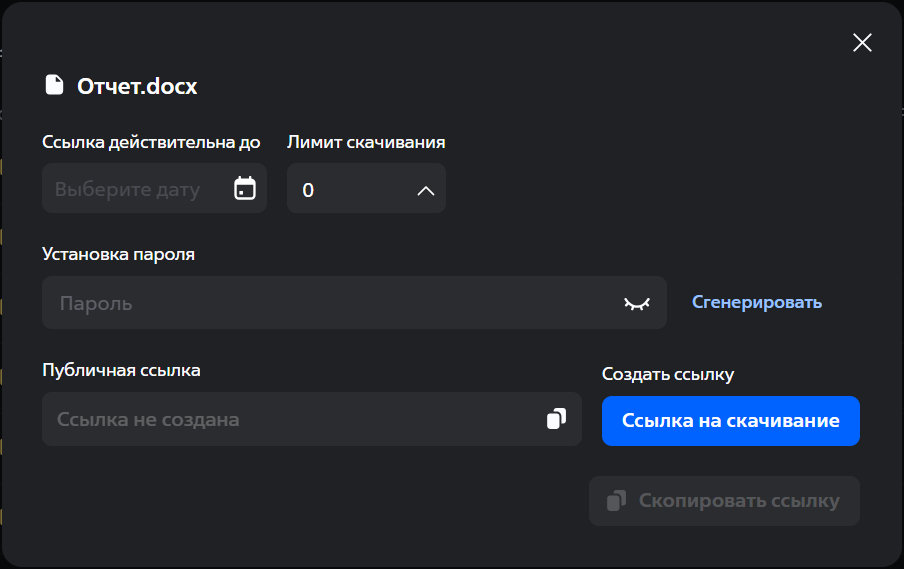The height and width of the screenshot is (569, 904).
Task: Open the Выберите дату date picker field
Action: (x=130, y=189)
